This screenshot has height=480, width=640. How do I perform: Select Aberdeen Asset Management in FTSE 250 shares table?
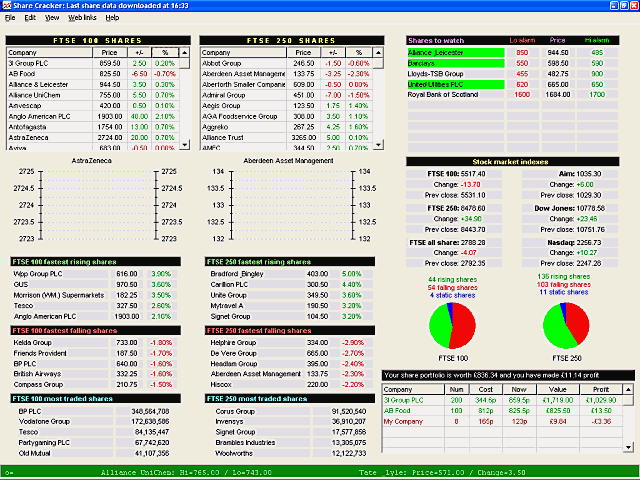tap(287, 74)
